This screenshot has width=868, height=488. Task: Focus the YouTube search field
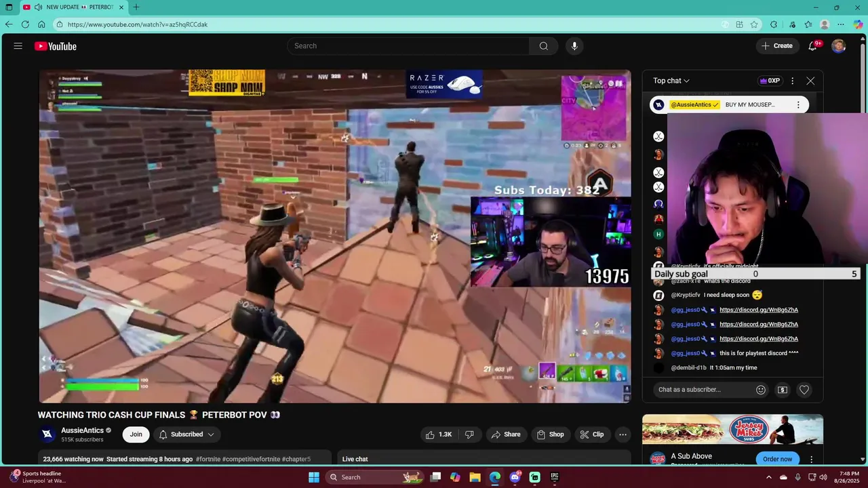coord(408,46)
